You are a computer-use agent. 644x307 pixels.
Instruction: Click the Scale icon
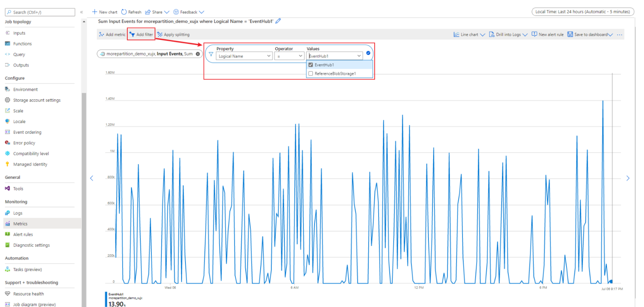[7, 111]
